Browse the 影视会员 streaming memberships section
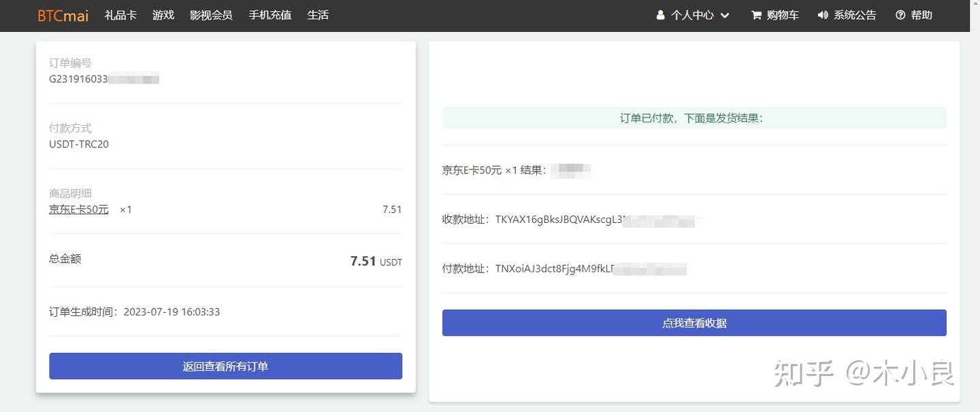 (212, 15)
